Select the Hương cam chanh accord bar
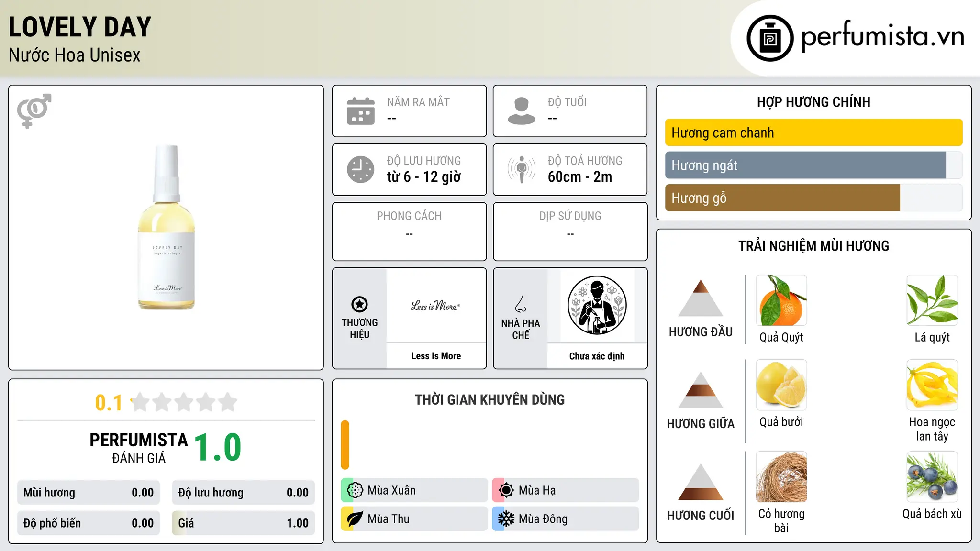Screen dimensions: 980x551 813,132
